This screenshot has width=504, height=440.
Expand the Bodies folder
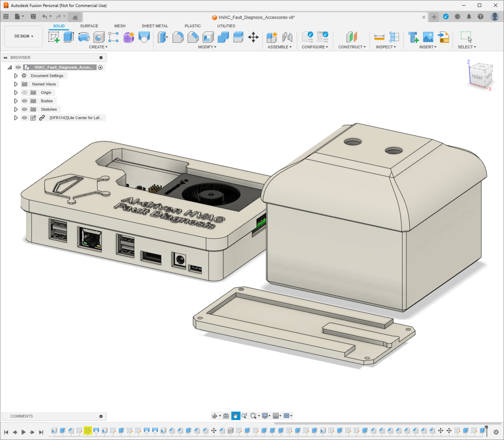pyautogui.click(x=15, y=101)
